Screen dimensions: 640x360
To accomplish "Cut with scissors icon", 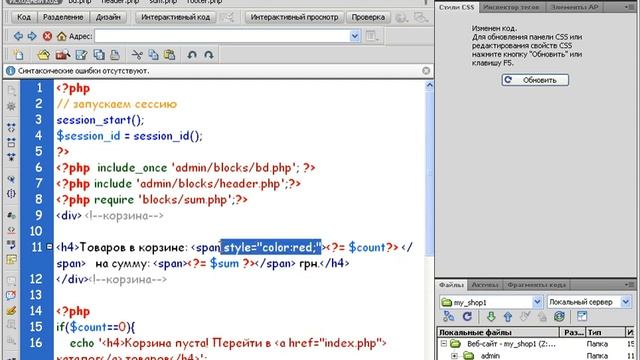I will (137, 55).
